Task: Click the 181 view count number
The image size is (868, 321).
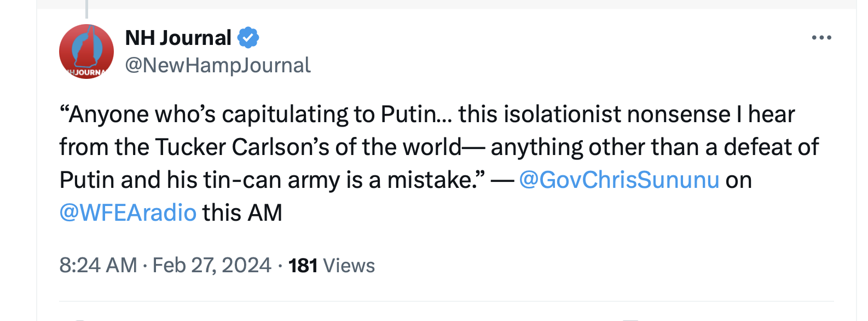Action: point(303,266)
